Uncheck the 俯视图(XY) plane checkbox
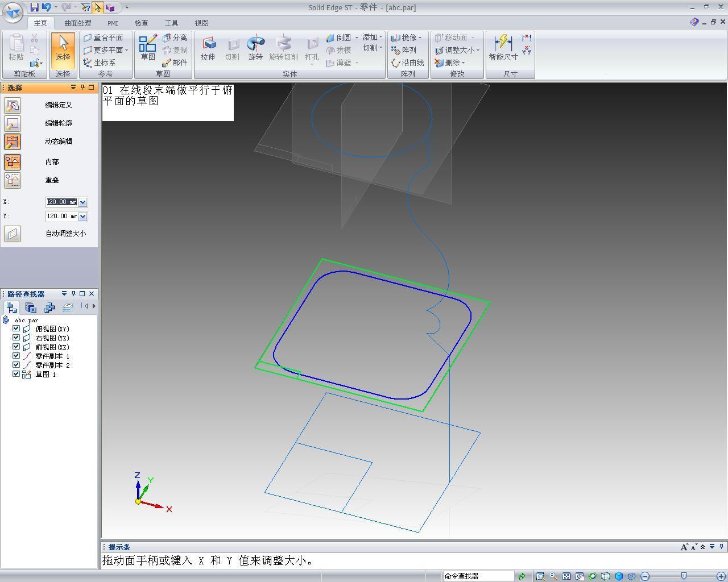Screen dimensions: 728x582 16,329
